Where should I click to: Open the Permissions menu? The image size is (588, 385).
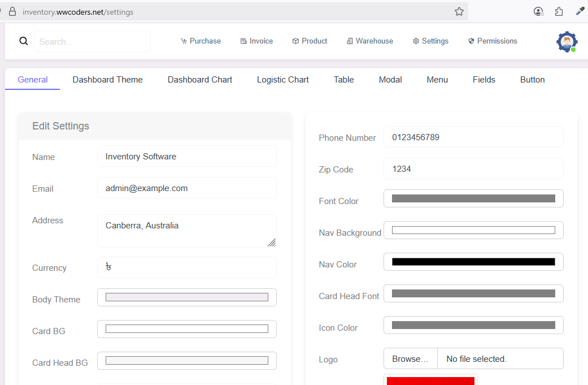coord(493,41)
